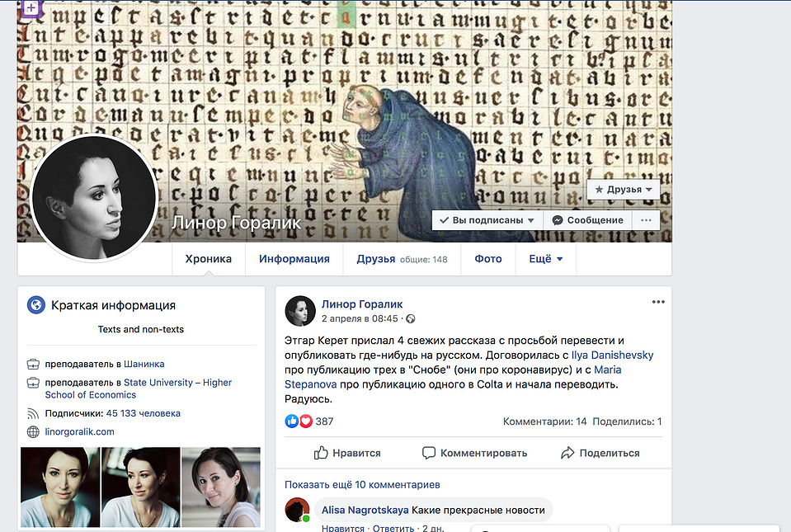Screen dimensions: 791x532
Task: Click the three-dots button beside Сообщение
Action: point(646,220)
